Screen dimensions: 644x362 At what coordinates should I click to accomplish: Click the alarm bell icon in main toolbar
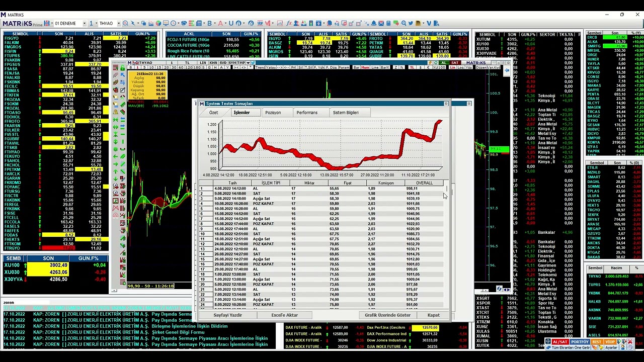[374, 23]
